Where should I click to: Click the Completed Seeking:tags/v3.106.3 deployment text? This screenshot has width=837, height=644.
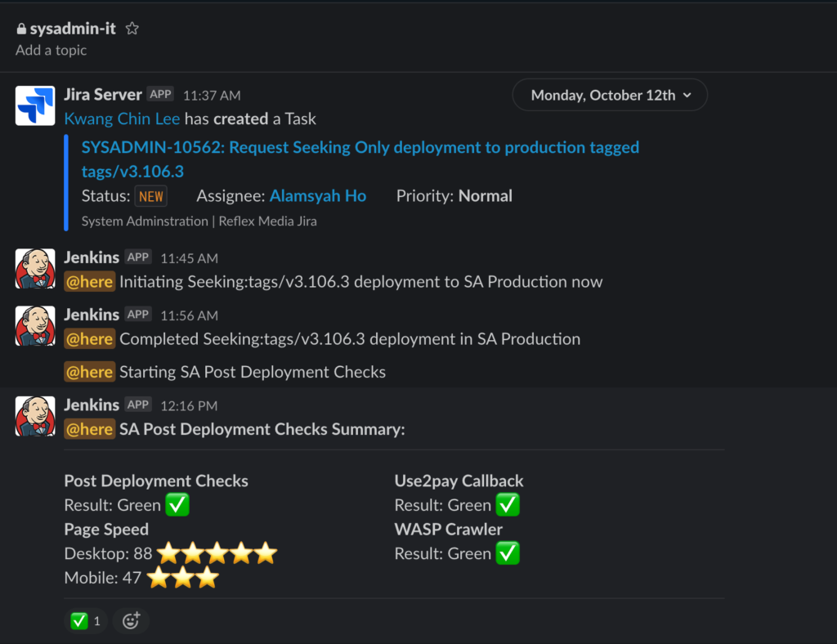[350, 339]
